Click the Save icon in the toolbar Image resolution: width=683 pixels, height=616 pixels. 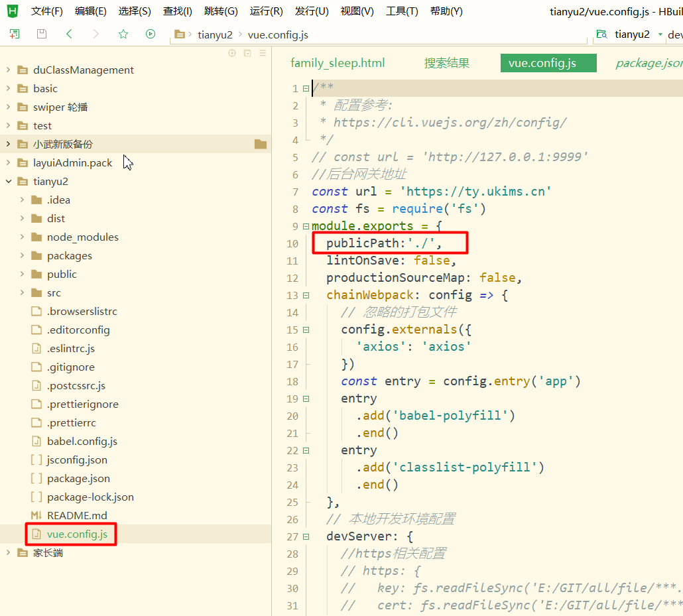[x=41, y=34]
